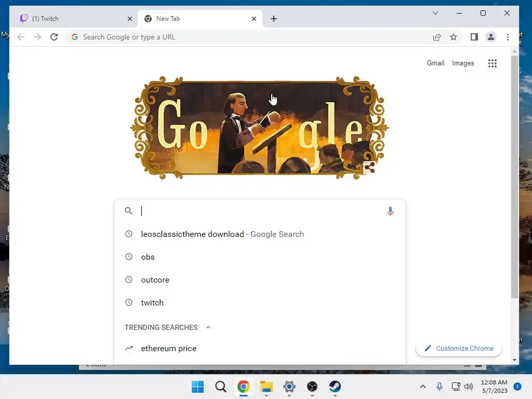Click the trending arrow icon beside ethereum price
The width and height of the screenshot is (532, 399).
click(129, 348)
